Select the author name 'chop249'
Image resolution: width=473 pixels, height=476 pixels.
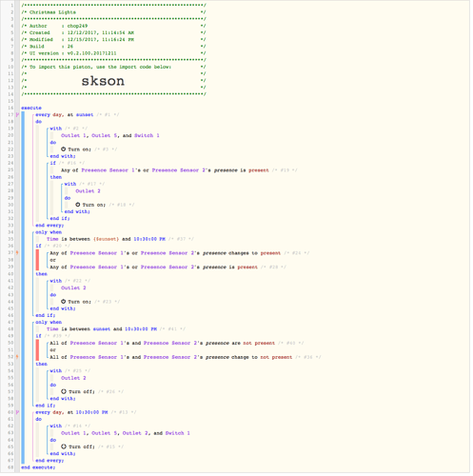pyautogui.click(x=77, y=26)
